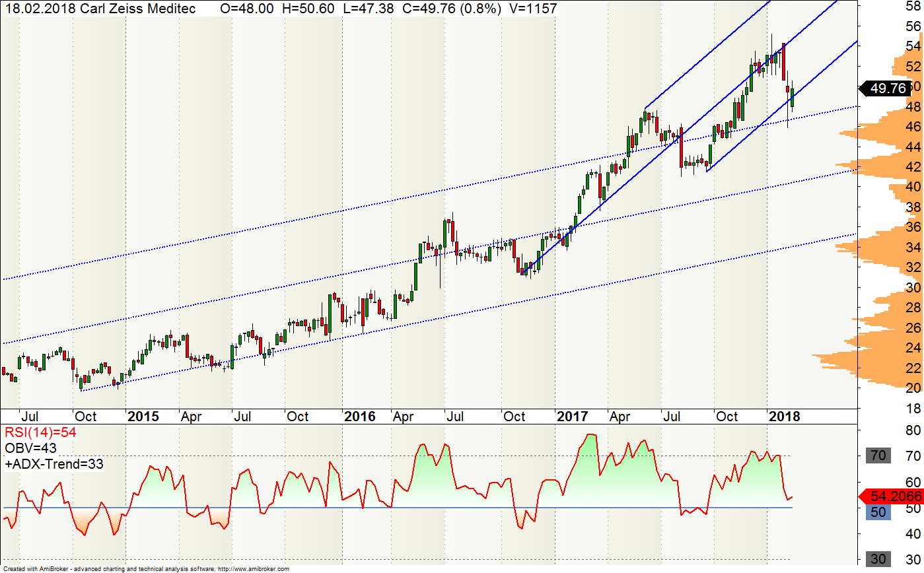
Task: Click price axis value '26'
Action: click(914, 328)
